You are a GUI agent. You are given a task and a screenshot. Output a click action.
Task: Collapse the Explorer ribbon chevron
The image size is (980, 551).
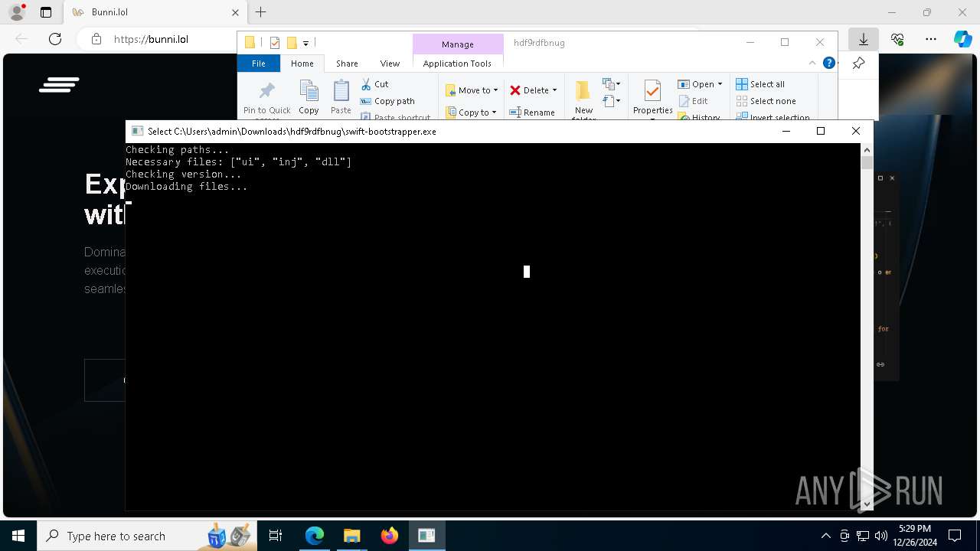pos(812,63)
